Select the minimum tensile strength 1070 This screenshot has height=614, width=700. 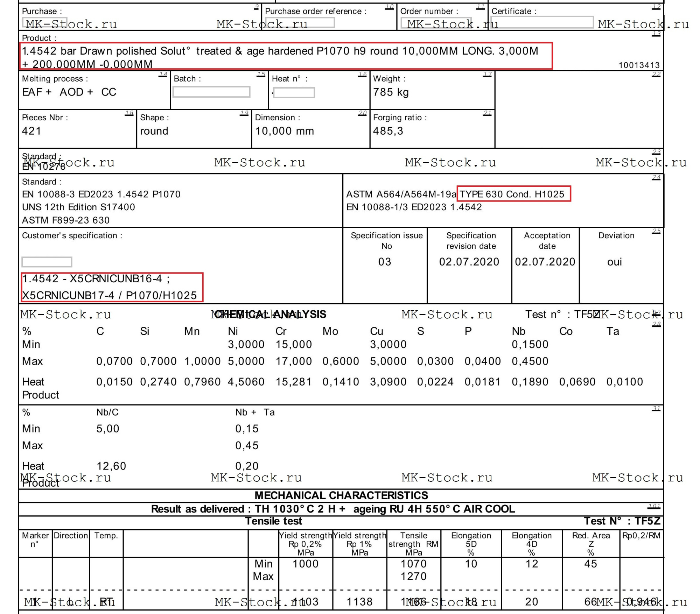414,564
